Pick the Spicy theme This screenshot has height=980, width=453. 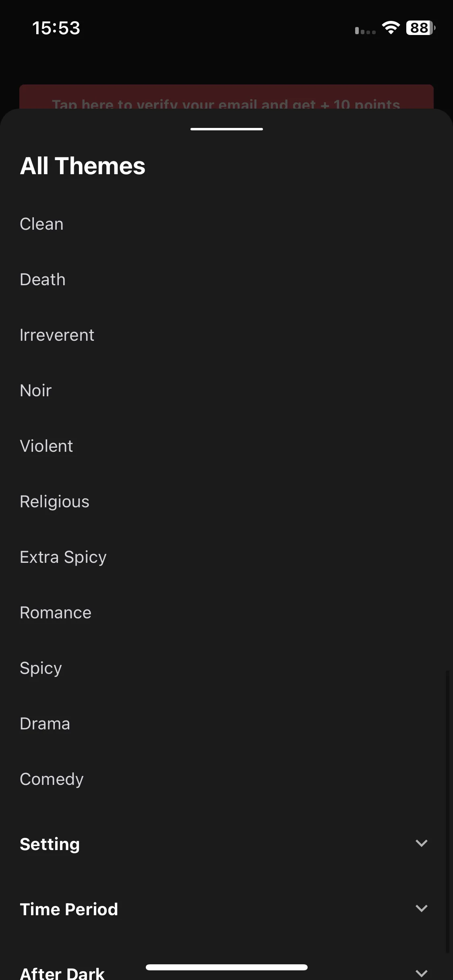(x=41, y=669)
